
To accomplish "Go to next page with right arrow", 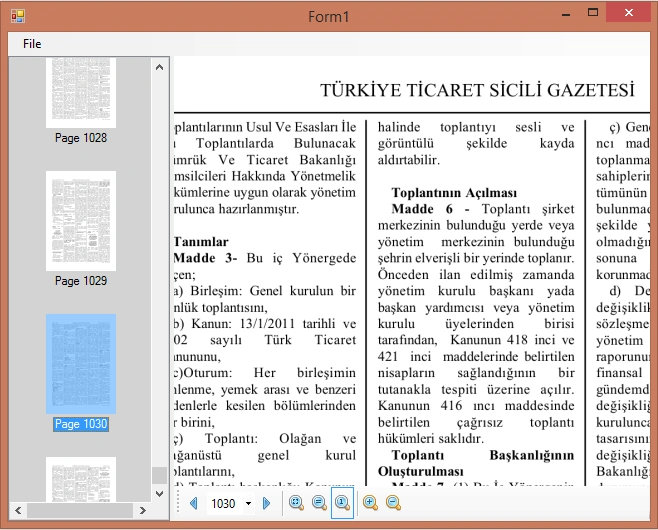I will click(266, 503).
